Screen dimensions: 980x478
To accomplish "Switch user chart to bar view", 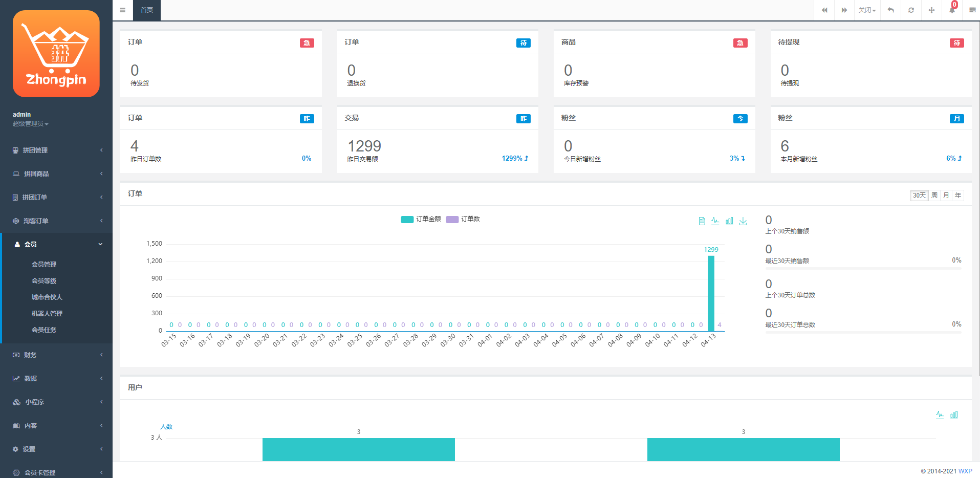I will coord(954,415).
